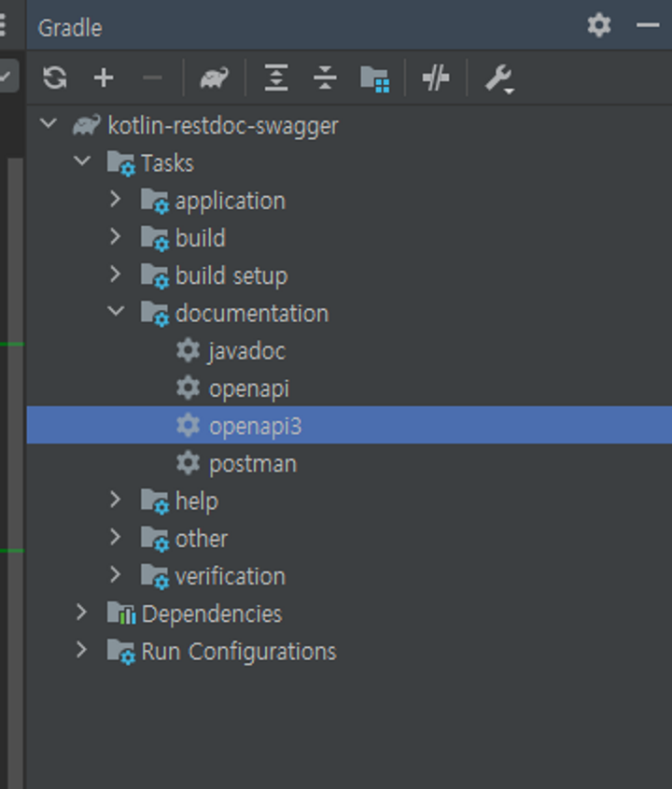Screen dimensions: 672x789
Task: Select the openapi3 task
Action: (x=349, y=425)
